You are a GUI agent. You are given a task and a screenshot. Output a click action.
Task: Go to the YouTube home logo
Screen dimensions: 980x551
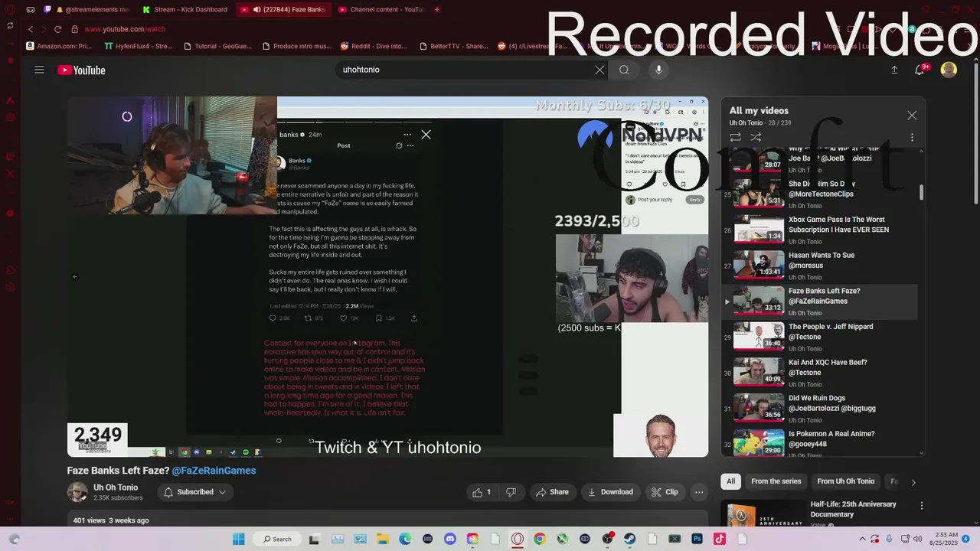(x=81, y=70)
